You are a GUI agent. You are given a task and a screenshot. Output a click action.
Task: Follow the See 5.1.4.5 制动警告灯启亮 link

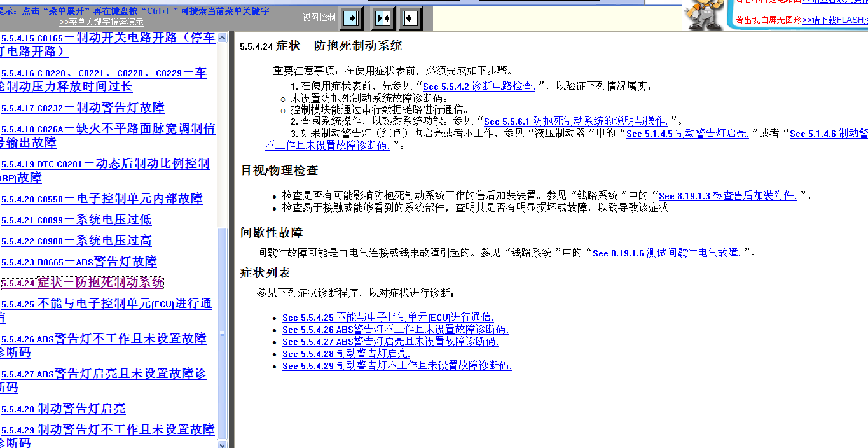(687, 134)
